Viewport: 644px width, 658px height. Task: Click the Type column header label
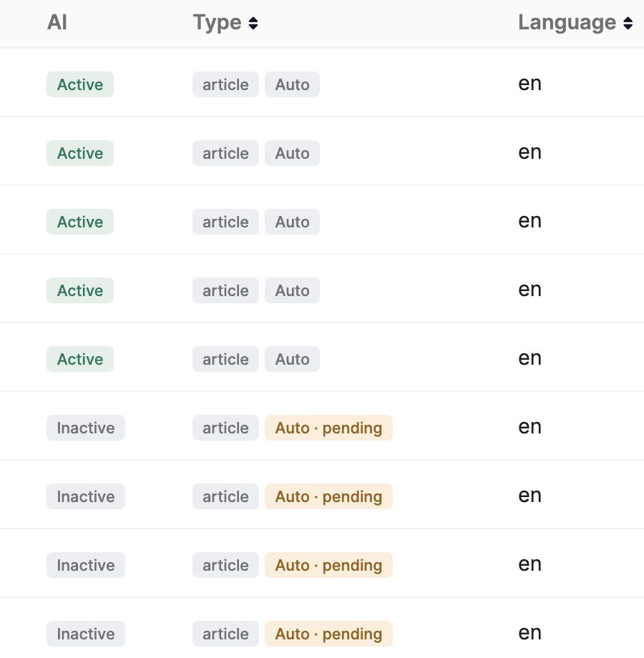coord(217,22)
